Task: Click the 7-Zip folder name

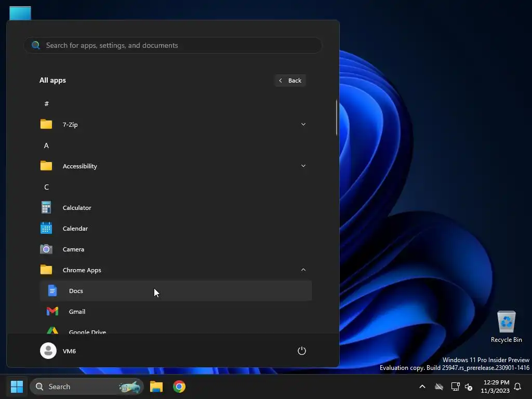Action: click(x=70, y=125)
